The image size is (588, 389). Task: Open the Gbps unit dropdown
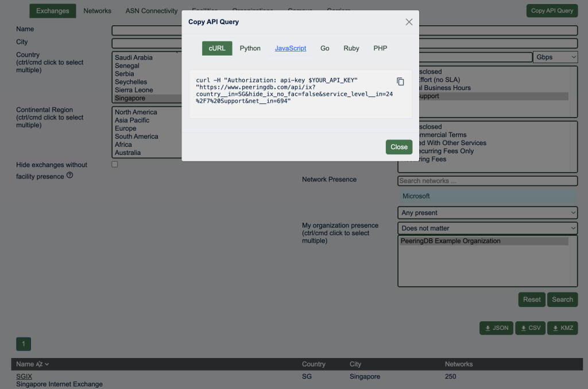point(555,57)
